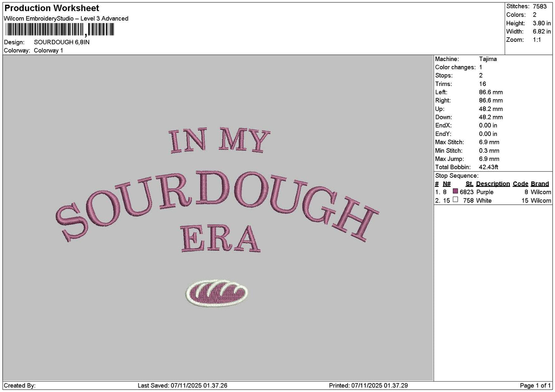
Task: Click the White description in row 2
Action: pyautogui.click(x=484, y=201)
